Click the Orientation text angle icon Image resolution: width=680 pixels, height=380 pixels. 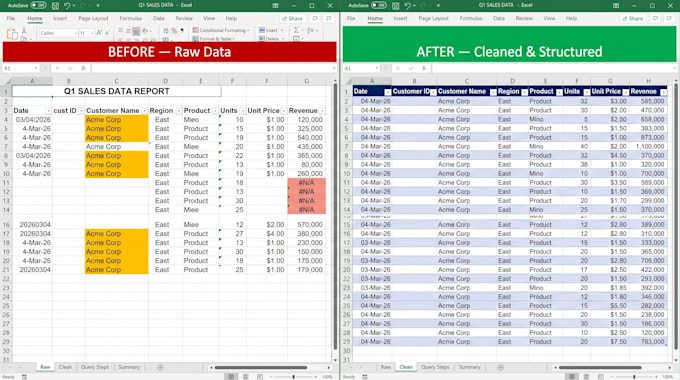coord(146,31)
